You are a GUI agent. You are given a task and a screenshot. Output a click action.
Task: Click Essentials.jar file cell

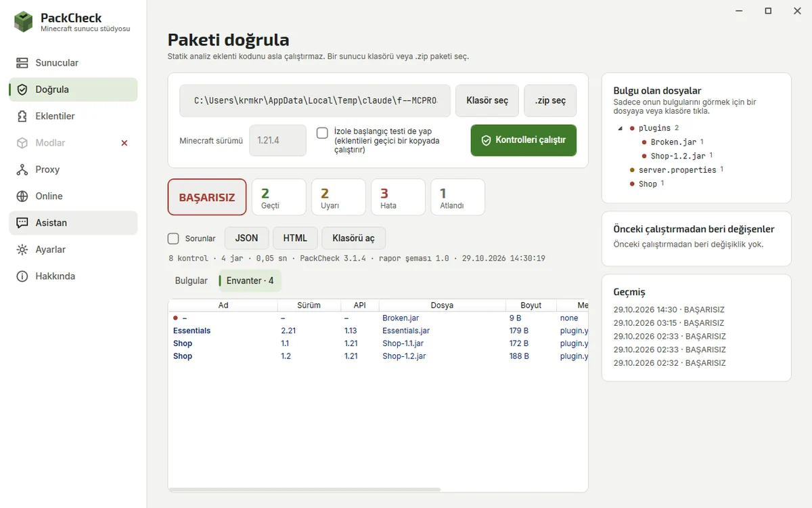coord(406,331)
